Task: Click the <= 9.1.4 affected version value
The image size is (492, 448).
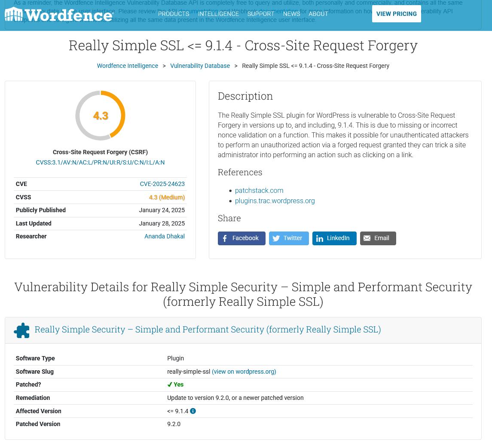Action: [177, 411]
